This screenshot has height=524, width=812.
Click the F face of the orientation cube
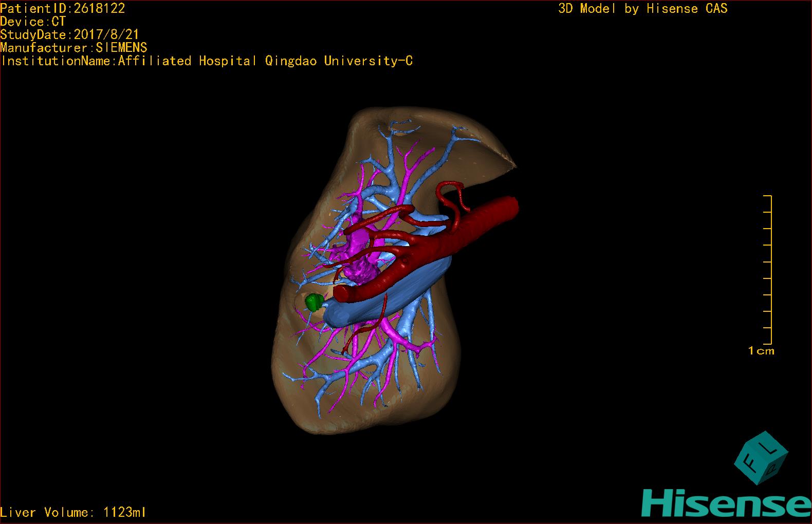[749, 464]
